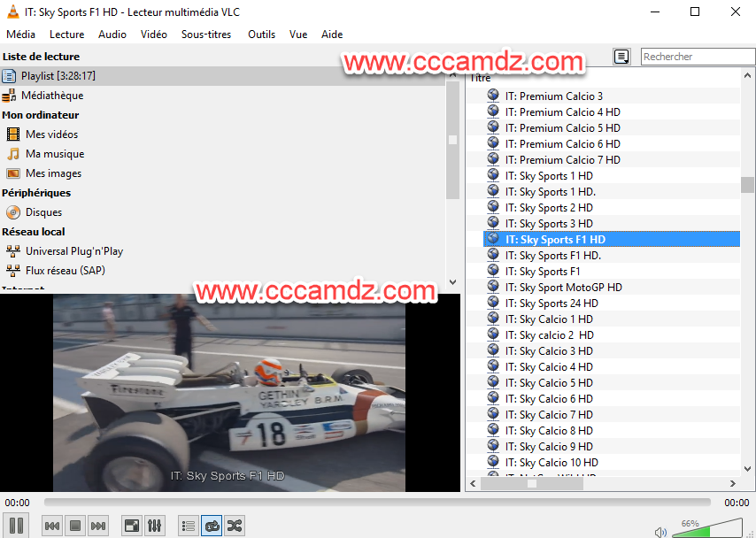This screenshot has height=538, width=756.
Task: Select Playlist [3:28:17] in sidebar
Action: [222, 76]
